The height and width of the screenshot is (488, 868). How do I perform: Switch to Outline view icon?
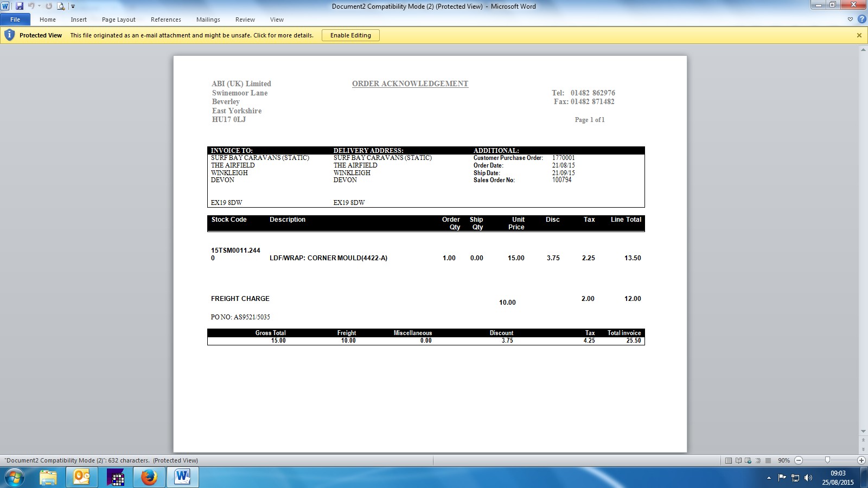tap(758, 460)
